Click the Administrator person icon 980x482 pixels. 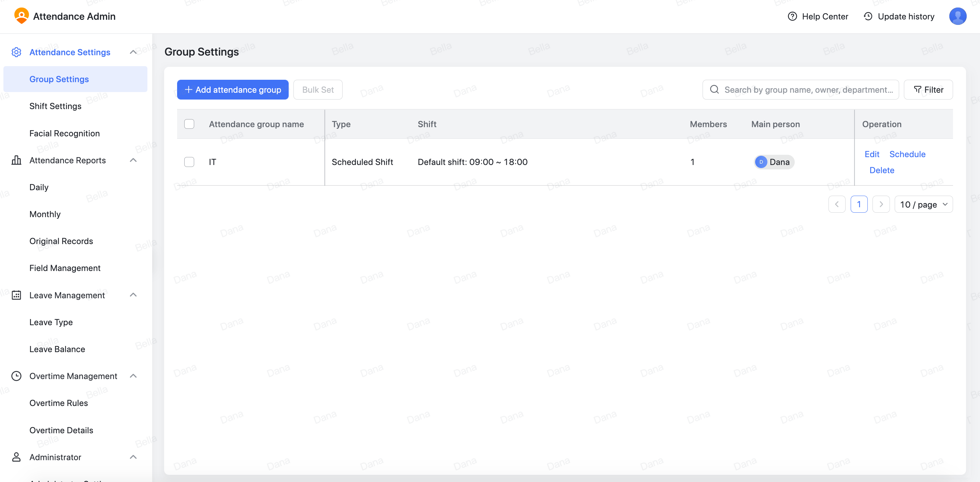click(x=16, y=457)
